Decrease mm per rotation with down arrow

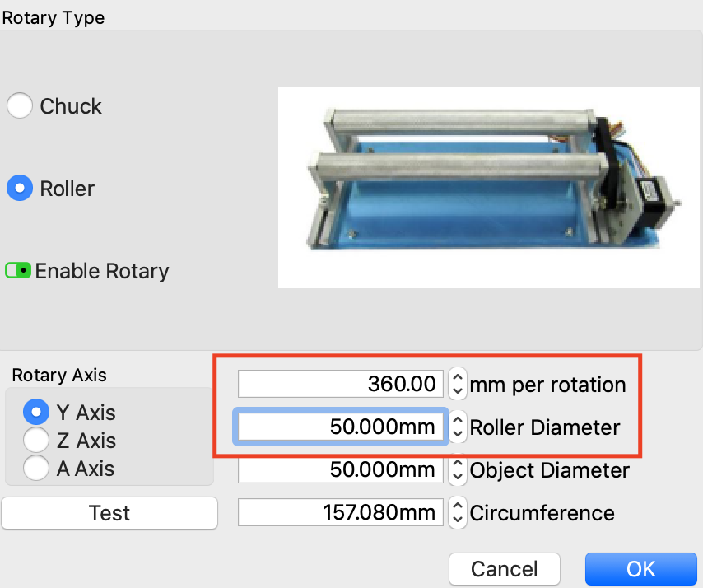click(458, 390)
